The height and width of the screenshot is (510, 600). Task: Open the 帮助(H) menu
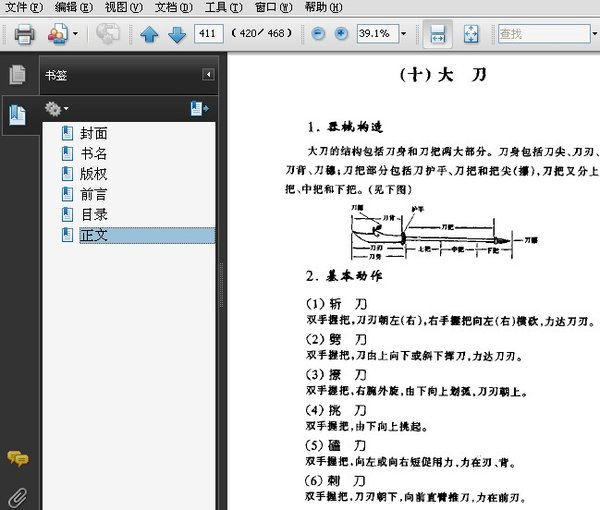click(323, 7)
